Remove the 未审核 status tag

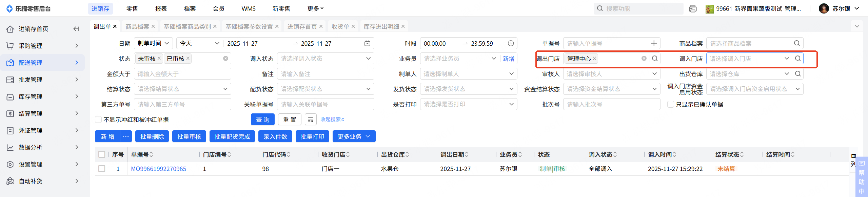[x=159, y=59]
